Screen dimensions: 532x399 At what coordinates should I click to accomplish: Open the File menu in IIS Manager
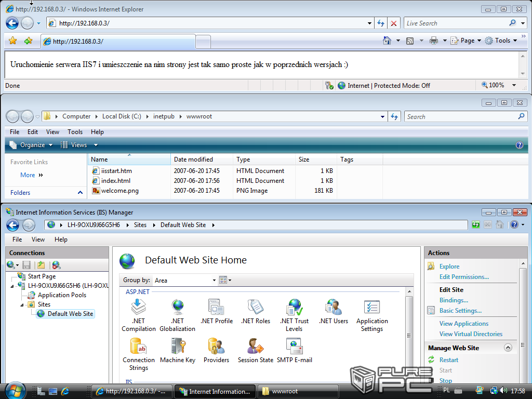click(17, 240)
